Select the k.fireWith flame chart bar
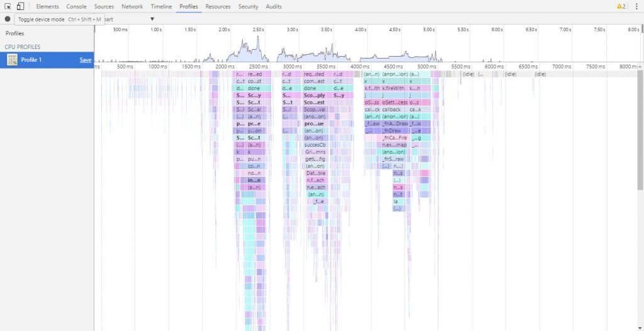This screenshot has width=644, height=331. (393, 88)
